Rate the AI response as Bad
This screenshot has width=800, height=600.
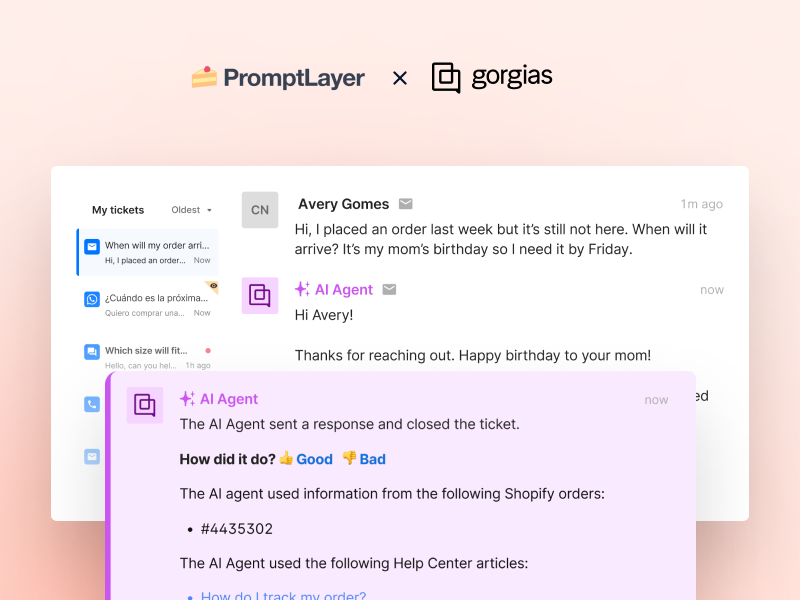(372, 459)
